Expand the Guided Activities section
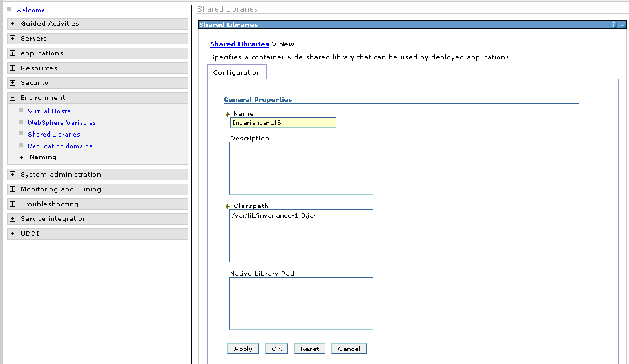This screenshot has height=364, width=629. point(12,24)
